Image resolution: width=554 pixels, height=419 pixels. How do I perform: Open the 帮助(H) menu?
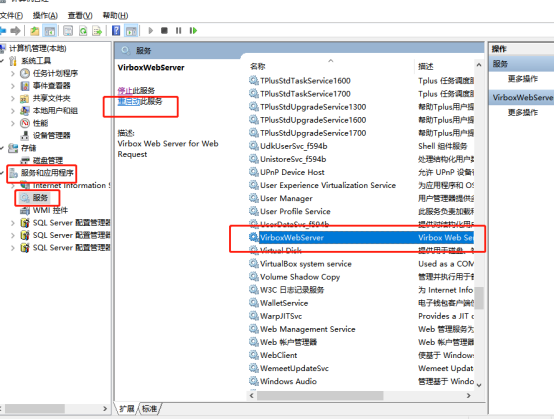[x=115, y=16]
